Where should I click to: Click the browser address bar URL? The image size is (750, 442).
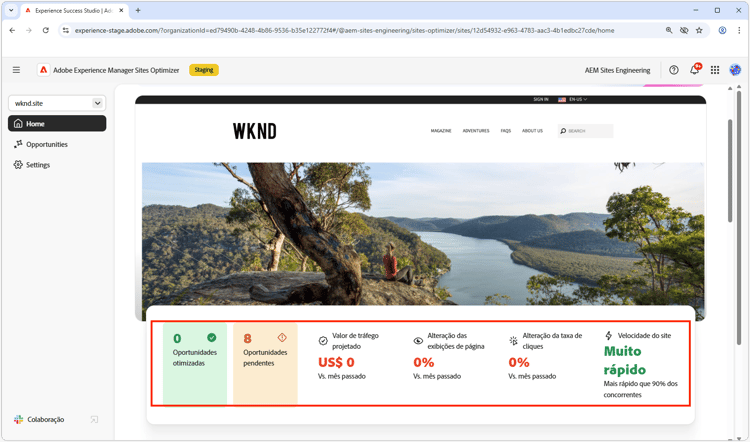[344, 30]
